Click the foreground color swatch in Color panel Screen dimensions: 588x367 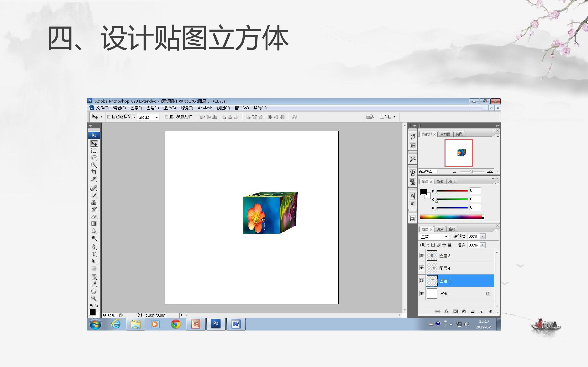[x=423, y=192]
